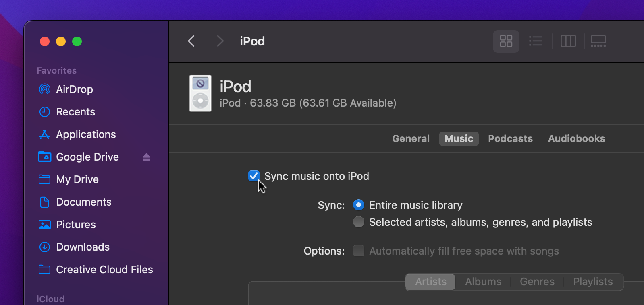Open Creative Cloud Files in sidebar
This screenshot has width=644, height=305.
(x=104, y=270)
